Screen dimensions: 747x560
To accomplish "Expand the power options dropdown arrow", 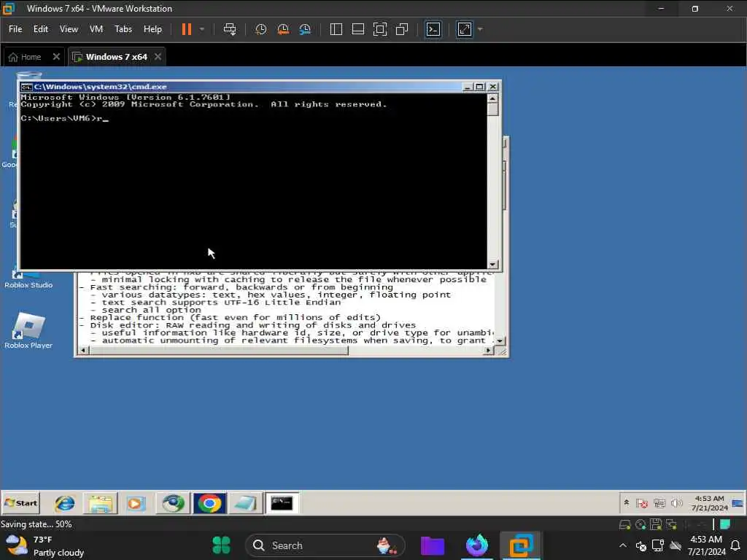I will [x=202, y=29].
